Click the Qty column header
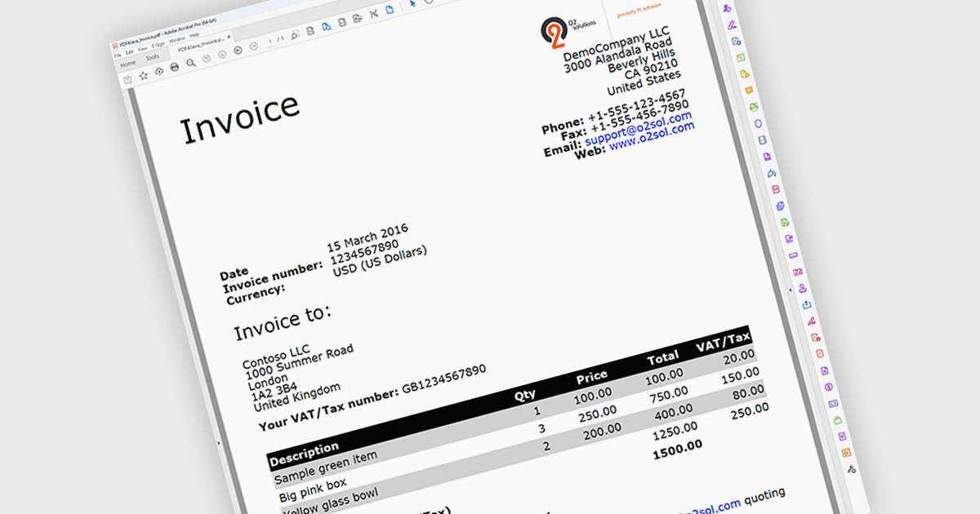 click(525, 396)
